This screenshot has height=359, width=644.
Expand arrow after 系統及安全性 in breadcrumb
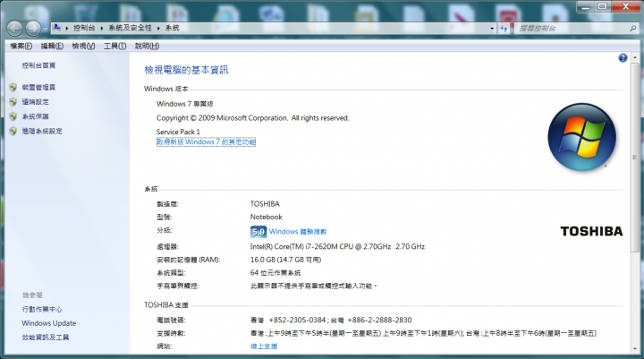click(x=158, y=28)
